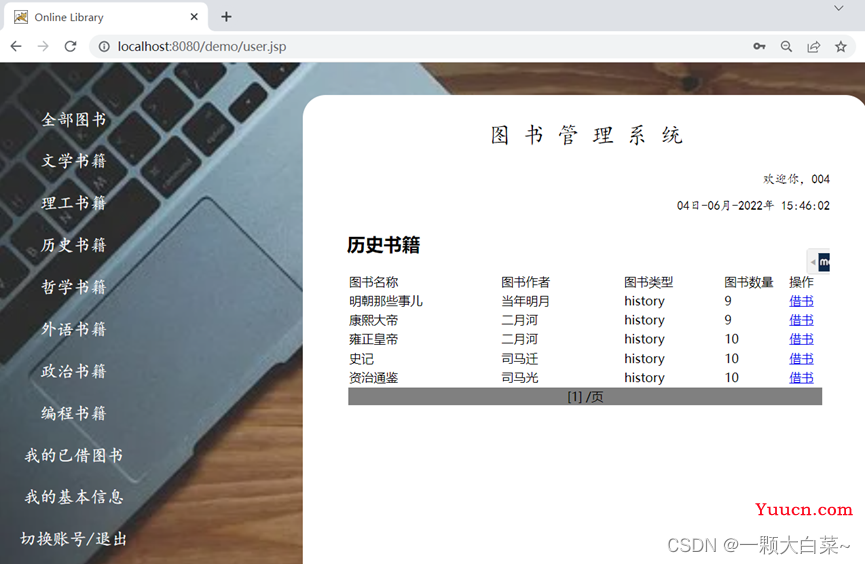Click 切换账号/退出 to log out
The height and width of the screenshot is (564, 865).
pyautogui.click(x=73, y=539)
